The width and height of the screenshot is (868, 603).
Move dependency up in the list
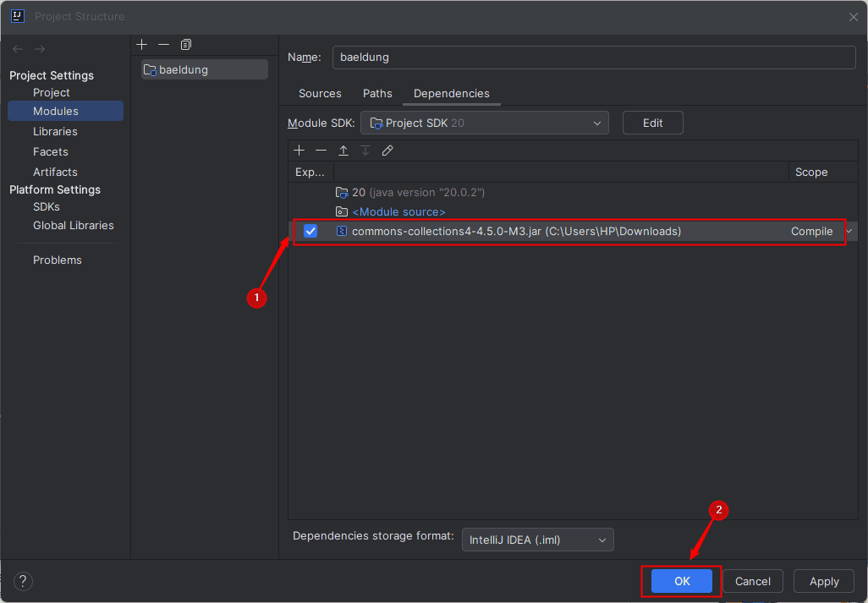coord(343,151)
